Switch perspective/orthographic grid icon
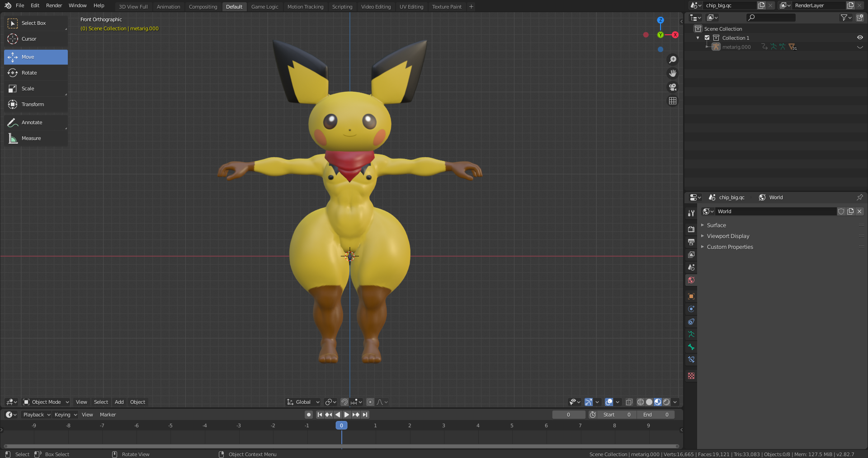Image resolution: width=868 pixels, height=458 pixels. [673, 101]
